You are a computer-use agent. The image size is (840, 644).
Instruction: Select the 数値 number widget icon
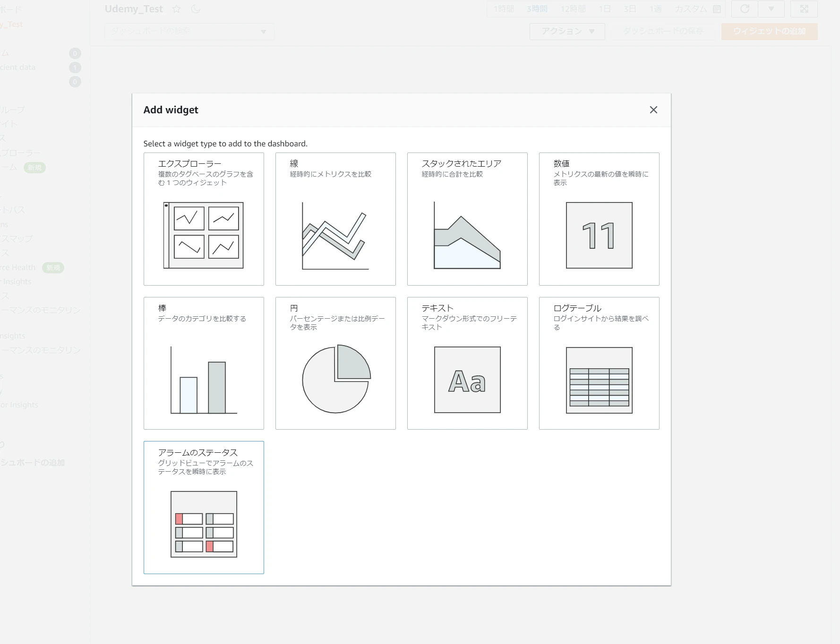(x=599, y=235)
